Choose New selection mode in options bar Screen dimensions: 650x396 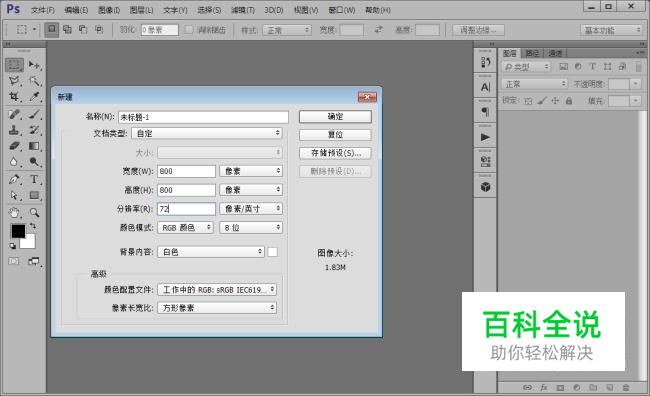(x=52, y=29)
